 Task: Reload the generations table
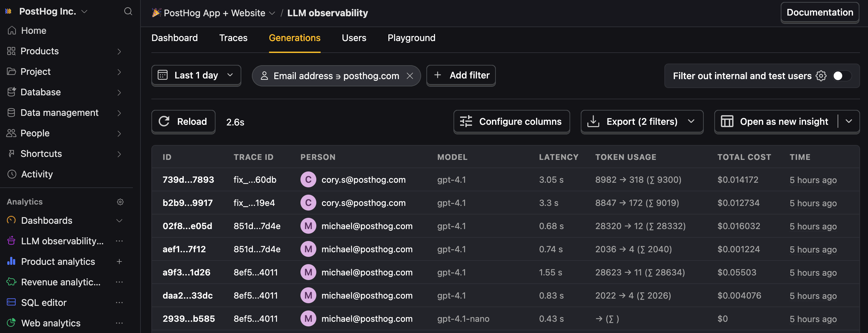click(x=183, y=121)
